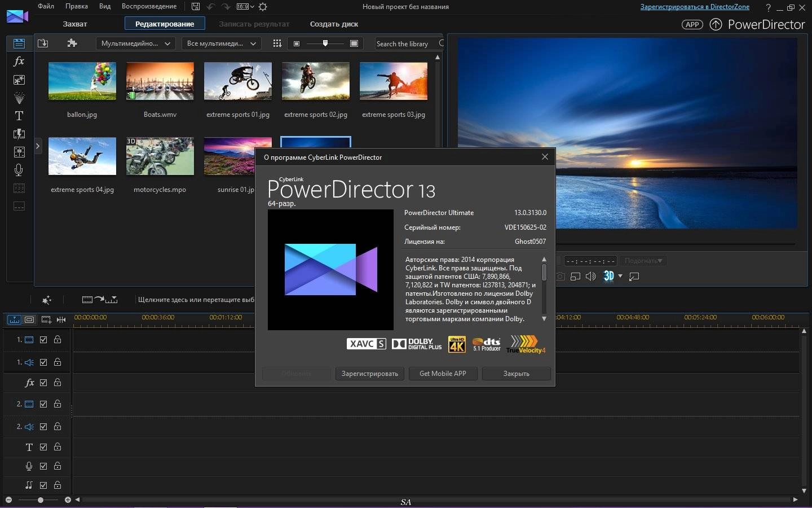This screenshot has width=812, height=508.
Task: Open the 3D mode dropdown arrow
Action: [x=620, y=276]
